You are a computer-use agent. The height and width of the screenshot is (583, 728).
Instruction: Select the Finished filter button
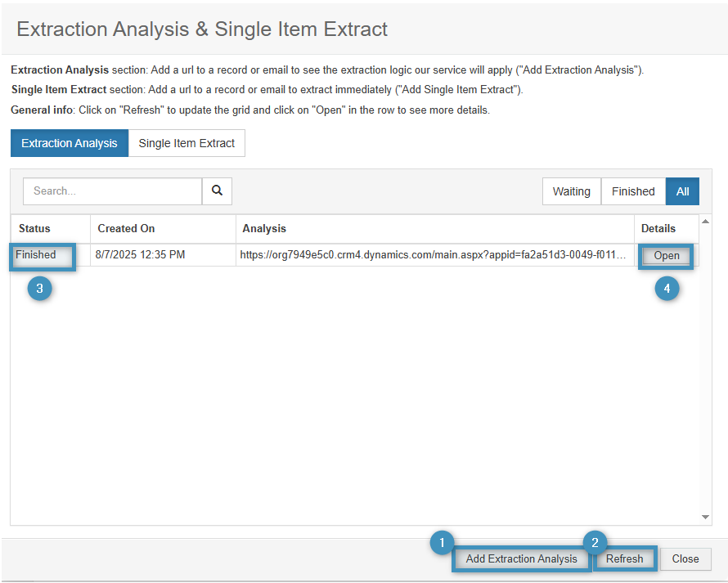tap(633, 191)
